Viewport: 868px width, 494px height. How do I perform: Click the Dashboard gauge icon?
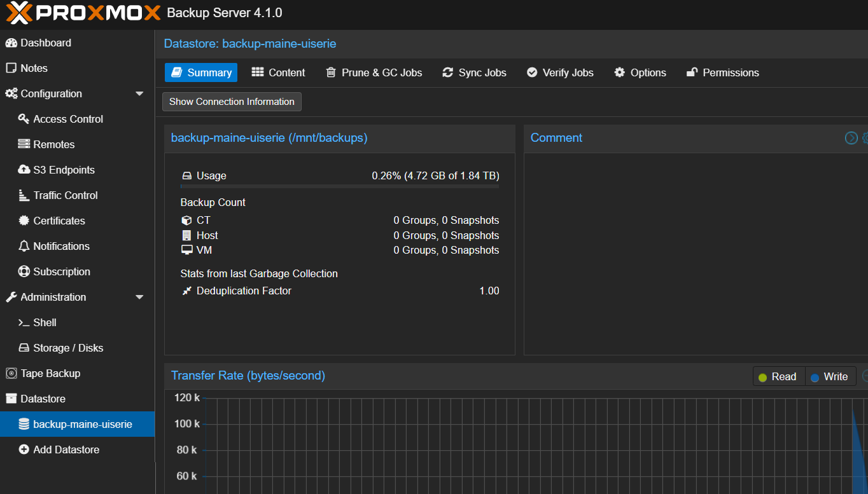pyautogui.click(x=11, y=43)
